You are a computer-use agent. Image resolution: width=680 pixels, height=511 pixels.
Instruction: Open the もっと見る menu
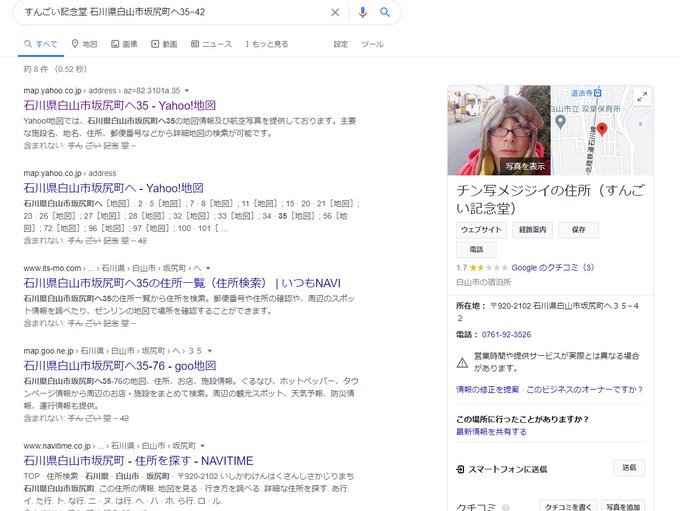(267, 44)
